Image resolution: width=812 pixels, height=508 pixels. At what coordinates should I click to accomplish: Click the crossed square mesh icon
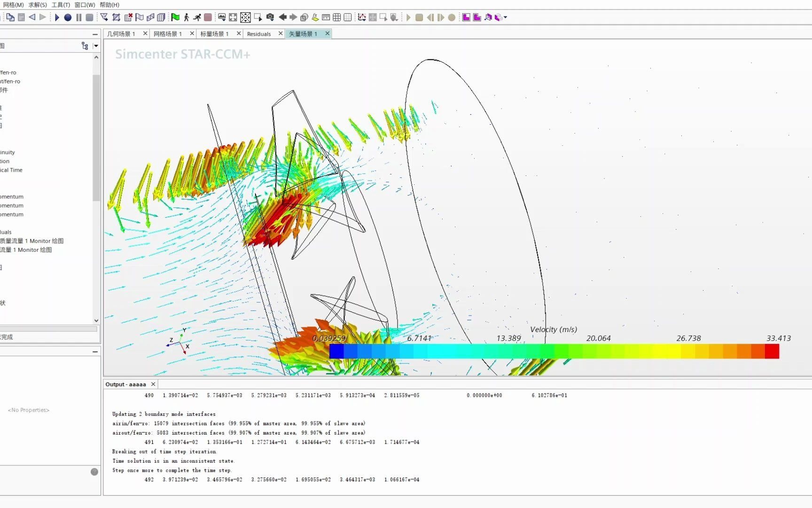pyautogui.click(x=116, y=17)
